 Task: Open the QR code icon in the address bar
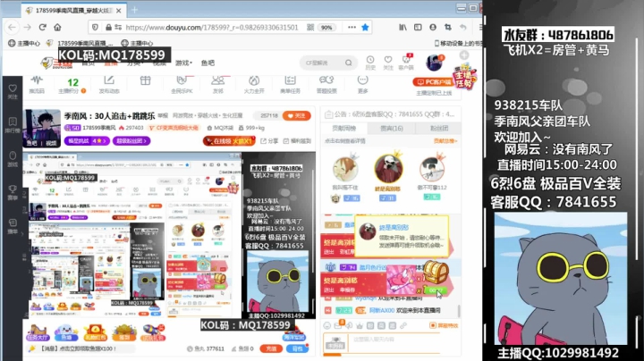[x=310, y=27]
